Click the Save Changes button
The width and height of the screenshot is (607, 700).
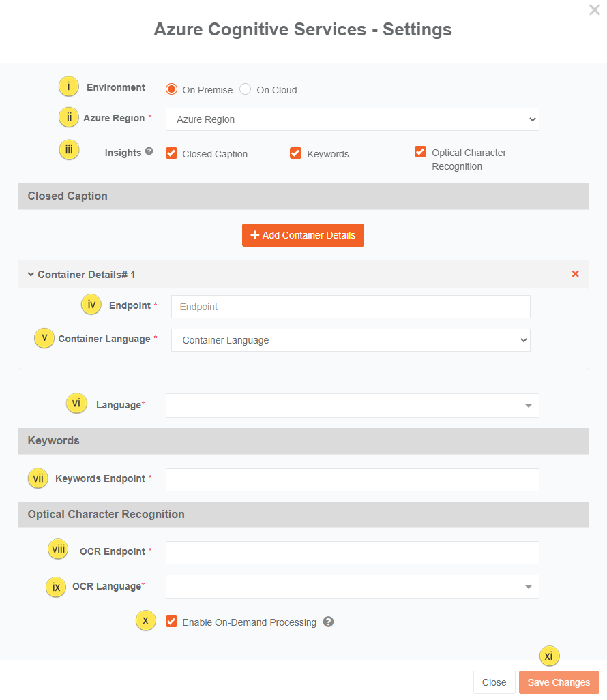point(559,682)
